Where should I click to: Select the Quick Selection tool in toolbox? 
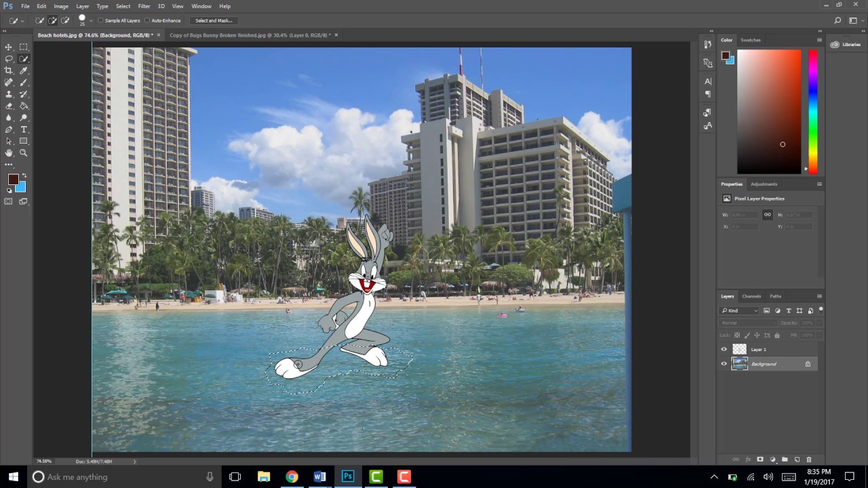(24, 59)
